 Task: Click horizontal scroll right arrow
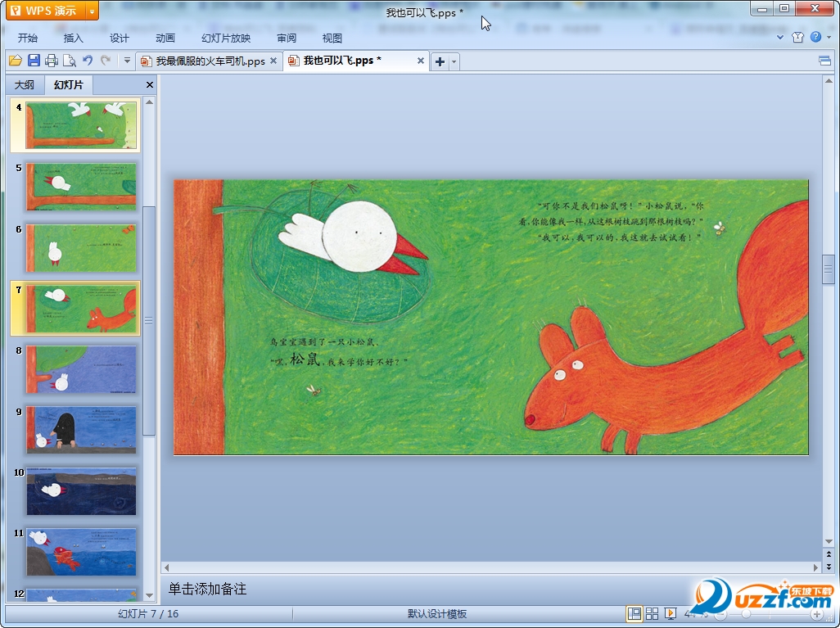[816, 567]
